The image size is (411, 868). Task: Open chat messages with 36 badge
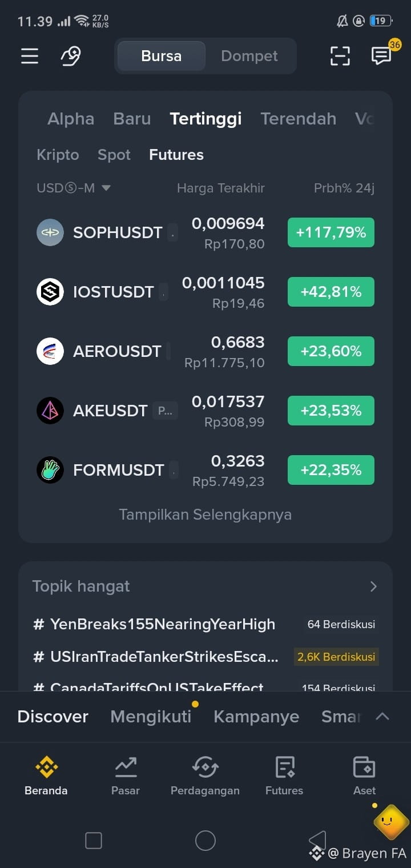(382, 55)
